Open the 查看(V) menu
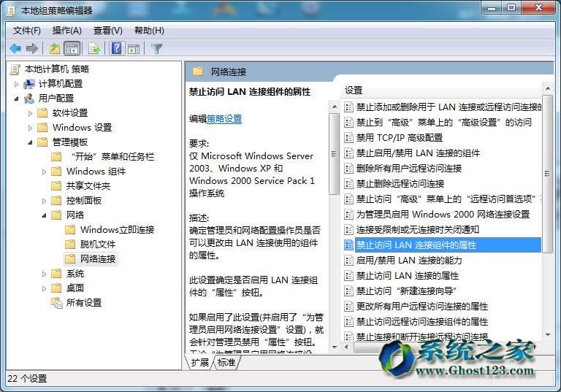The image size is (561, 392). pyautogui.click(x=107, y=31)
